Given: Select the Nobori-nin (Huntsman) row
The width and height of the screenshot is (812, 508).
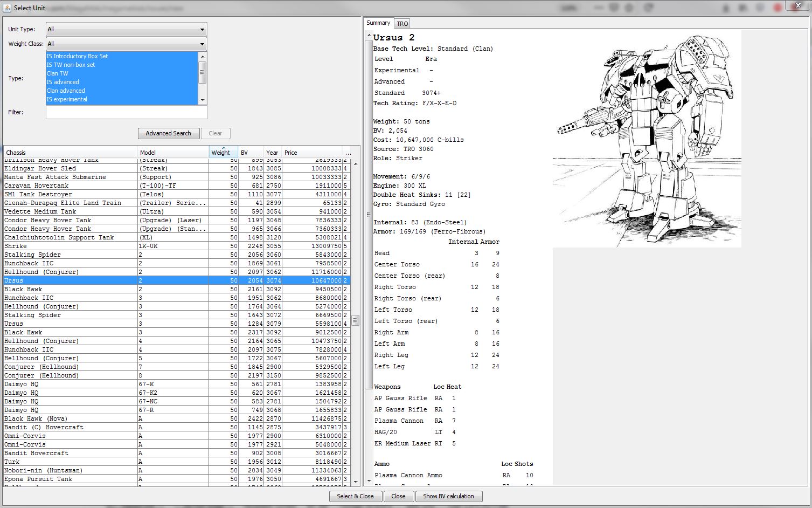Looking at the screenshot, I should [177, 470].
